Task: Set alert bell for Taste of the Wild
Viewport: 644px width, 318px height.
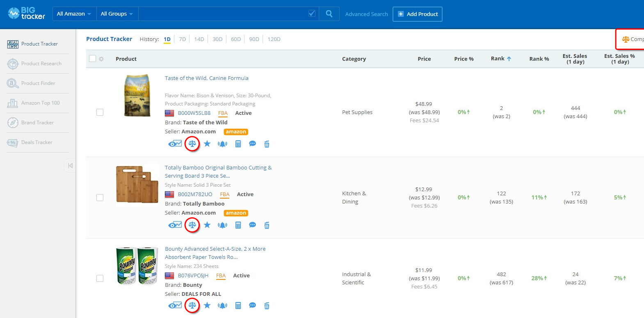Action: (x=222, y=144)
